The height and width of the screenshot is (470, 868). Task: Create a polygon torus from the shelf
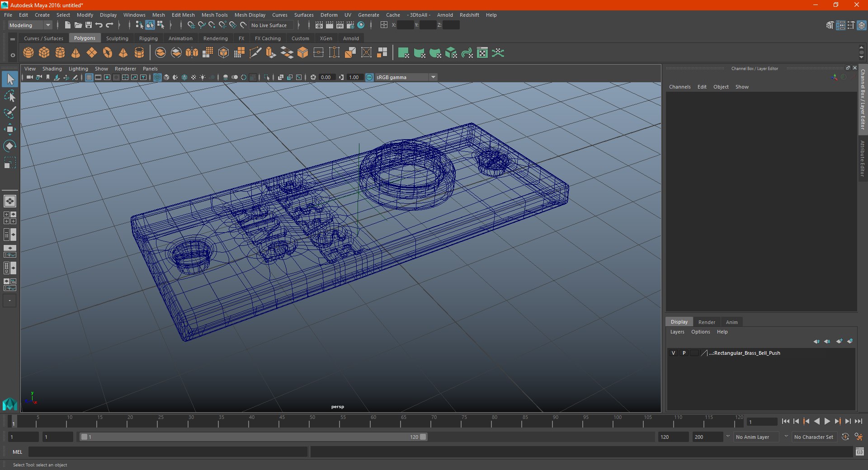(x=108, y=53)
